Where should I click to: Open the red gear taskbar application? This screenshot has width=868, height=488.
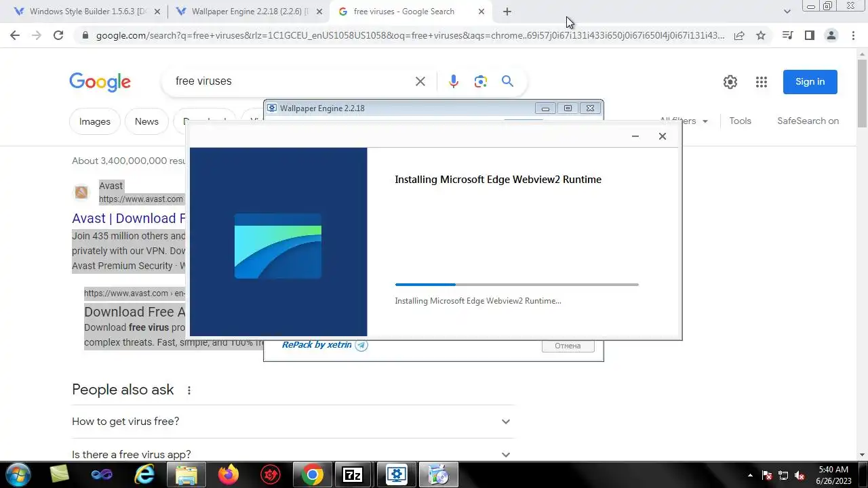[x=271, y=475]
